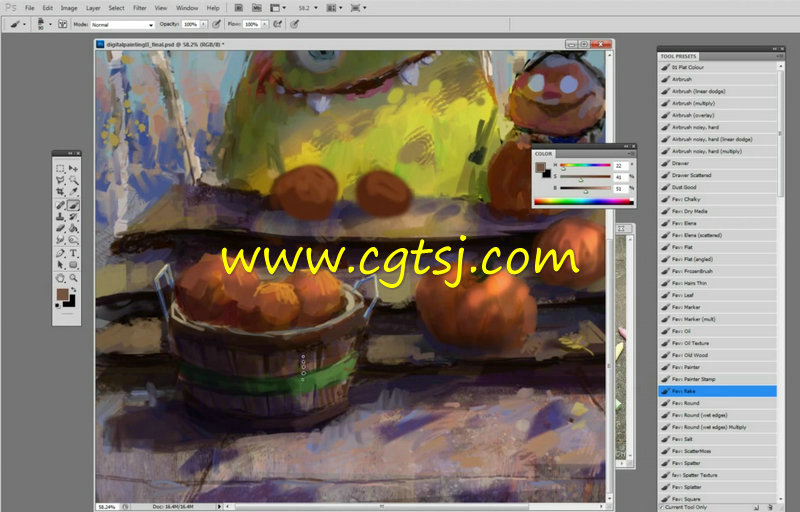The height and width of the screenshot is (512, 800).
Task: Launch Mini Bridge from application bar
Action: (x=256, y=8)
